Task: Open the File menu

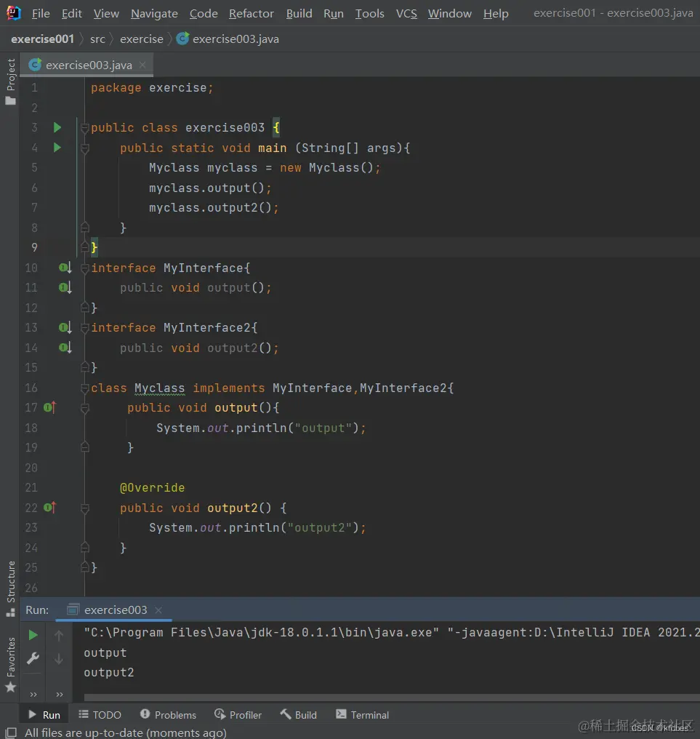Action: pyautogui.click(x=41, y=14)
